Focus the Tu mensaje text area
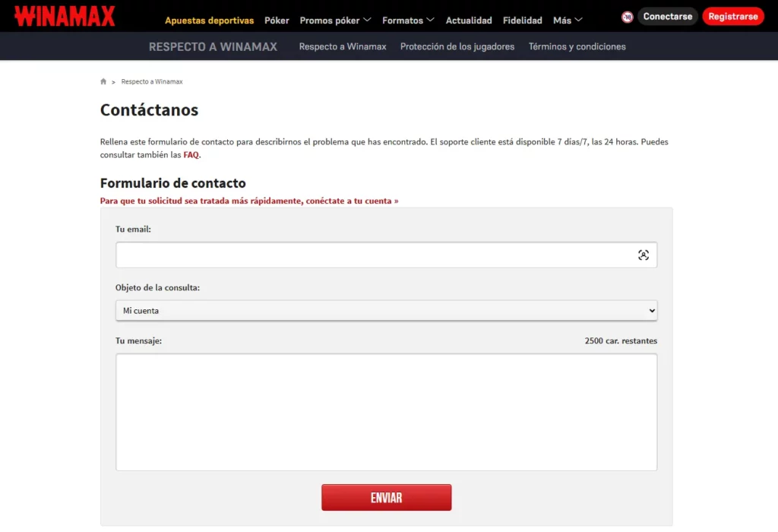The width and height of the screenshot is (778, 532). [x=387, y=412]
